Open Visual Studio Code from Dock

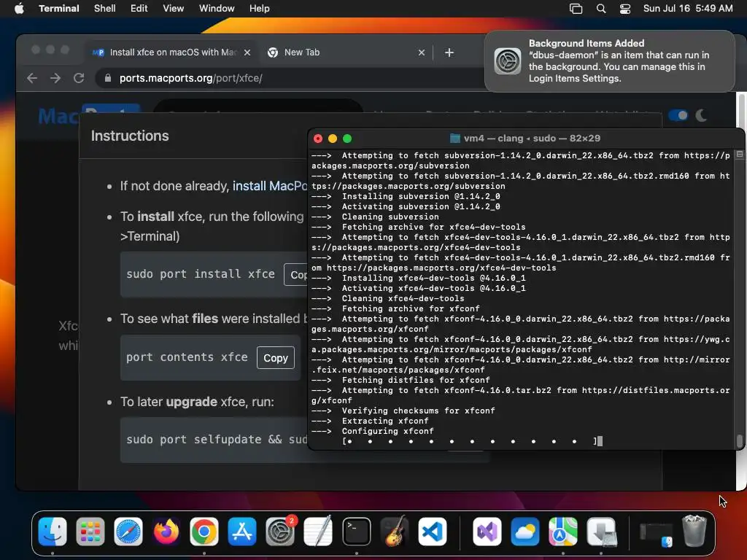(433, 532)
